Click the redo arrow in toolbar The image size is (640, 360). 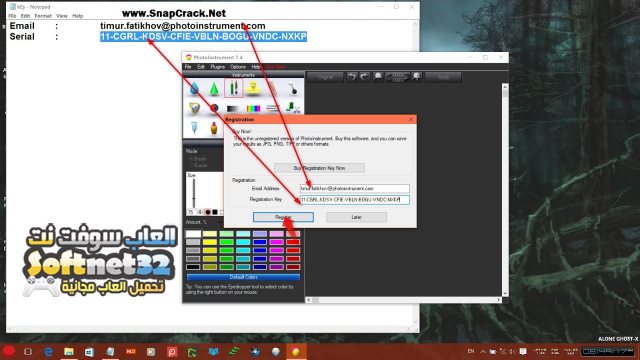[x=364, y=77]
